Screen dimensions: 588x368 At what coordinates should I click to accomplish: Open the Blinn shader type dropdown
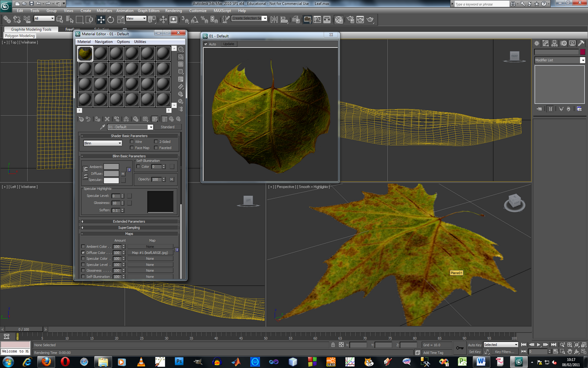pyautogui.click(x=103, y=143)
